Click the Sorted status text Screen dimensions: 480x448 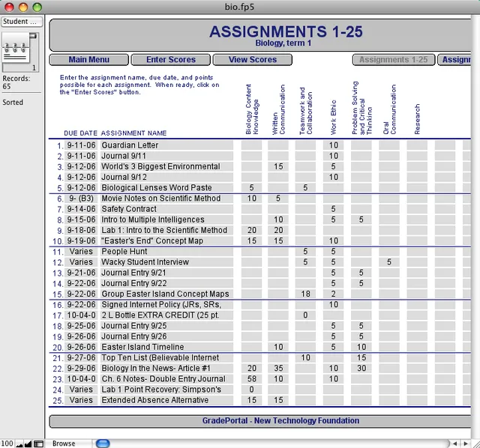pos(13,103)
